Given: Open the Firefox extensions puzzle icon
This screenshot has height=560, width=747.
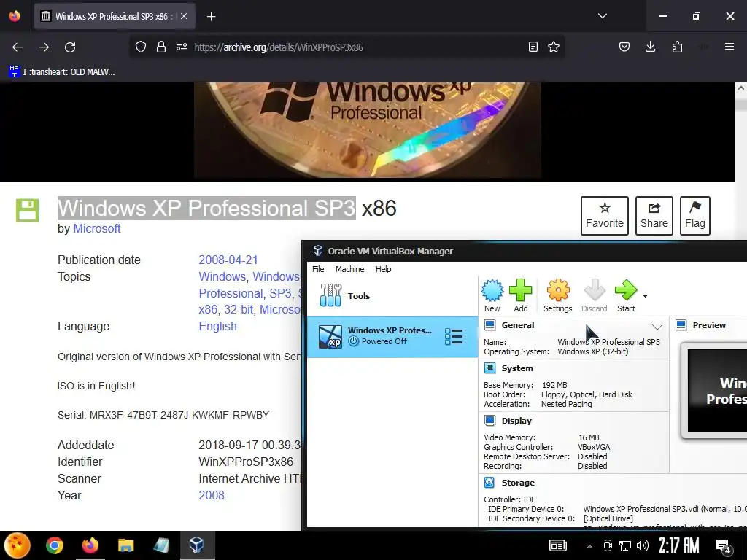Looking at the screenshot, I should pyautogui.click(x=677, y=47).
